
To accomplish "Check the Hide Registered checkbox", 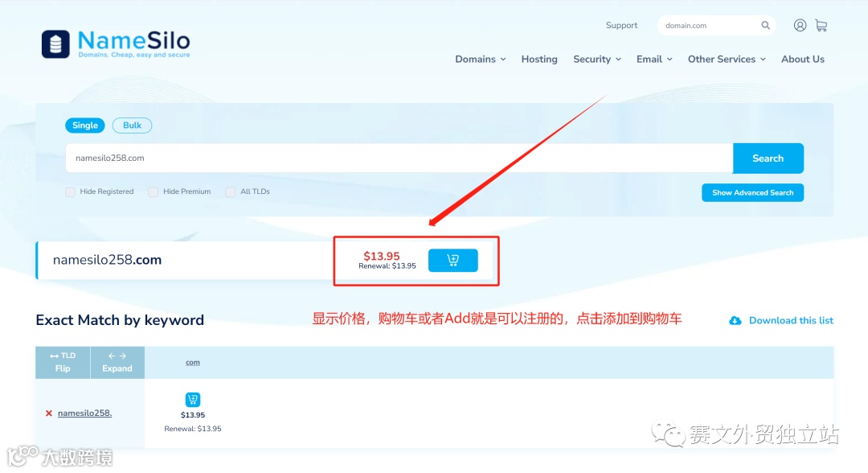I will tap(70, 192).
